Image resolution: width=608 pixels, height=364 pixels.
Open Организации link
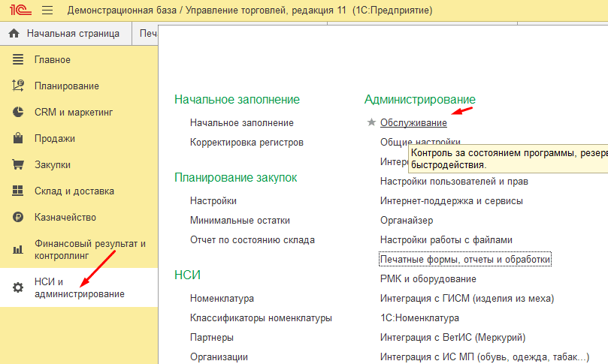pyautogui.click(x=219, y=357)
